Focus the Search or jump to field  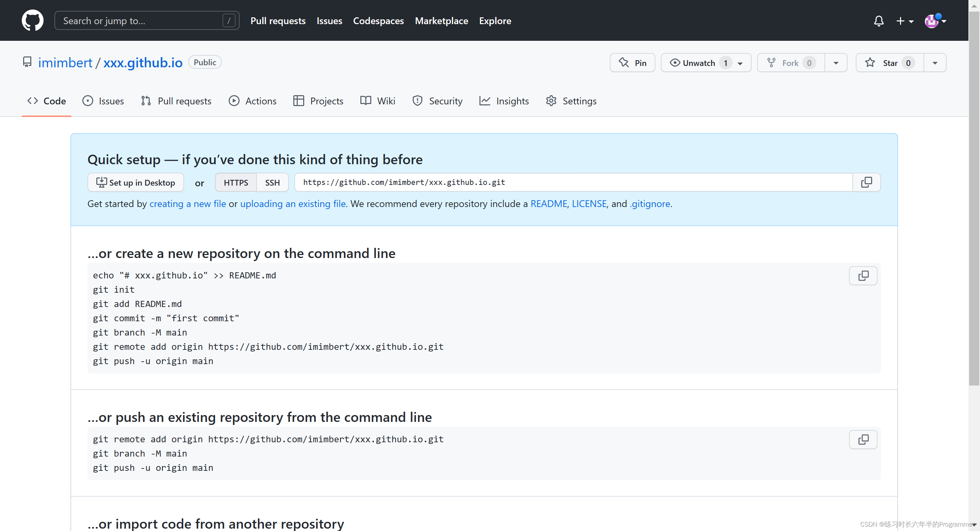click(141, 20)
